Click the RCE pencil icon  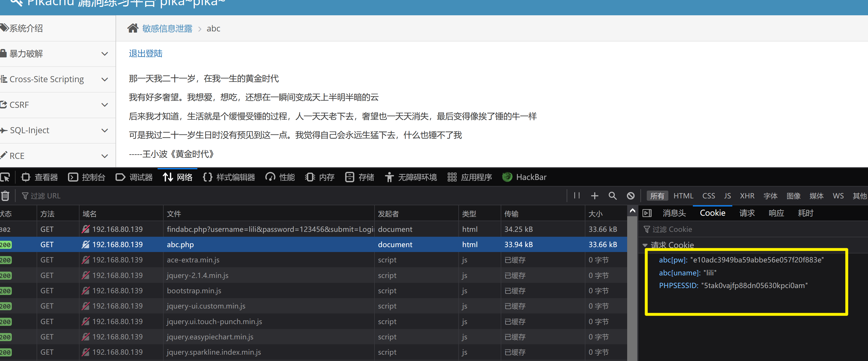pos(4,155)
